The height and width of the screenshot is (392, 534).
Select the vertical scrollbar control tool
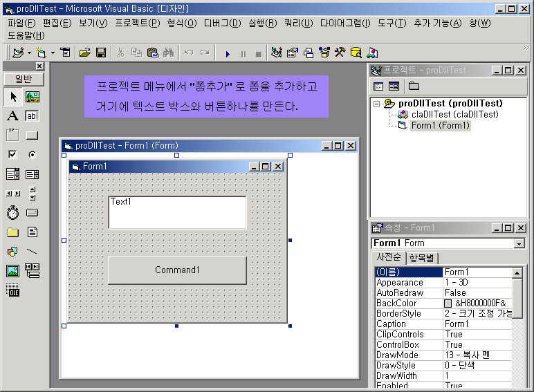coord(33,194)
